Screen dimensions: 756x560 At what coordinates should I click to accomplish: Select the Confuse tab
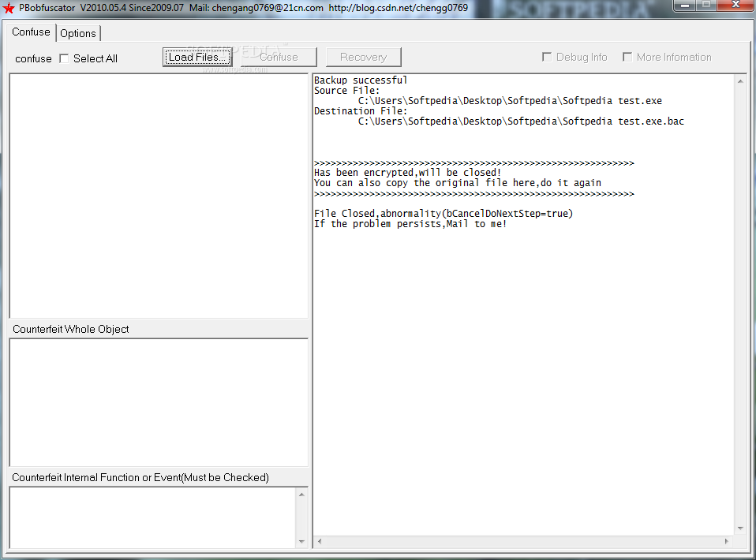point(31,32)
